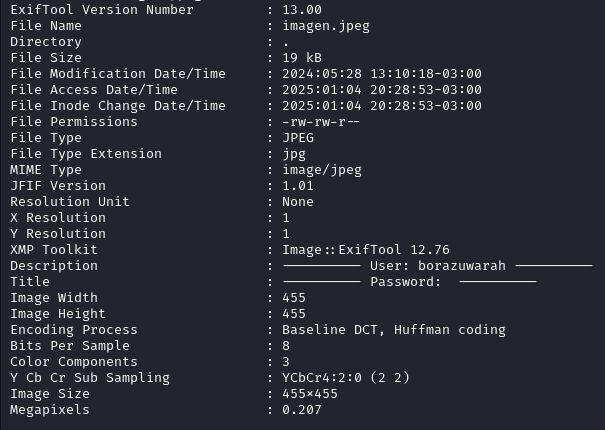This screenshot has width=605, height=430.
Task: Click the Password: text in Title row
Action: [x=406, y=282]
